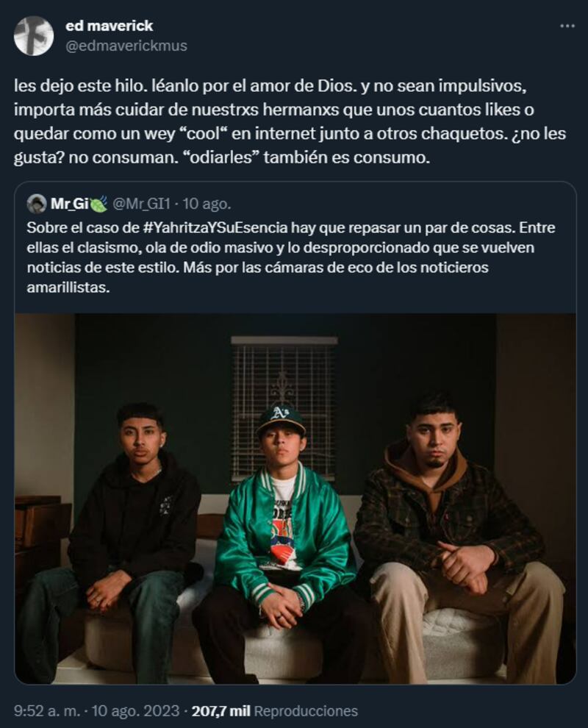The height and width of the screenshot is (728, 588).
Task: Open ed maverick display name profile
Action: click(110, 26)
